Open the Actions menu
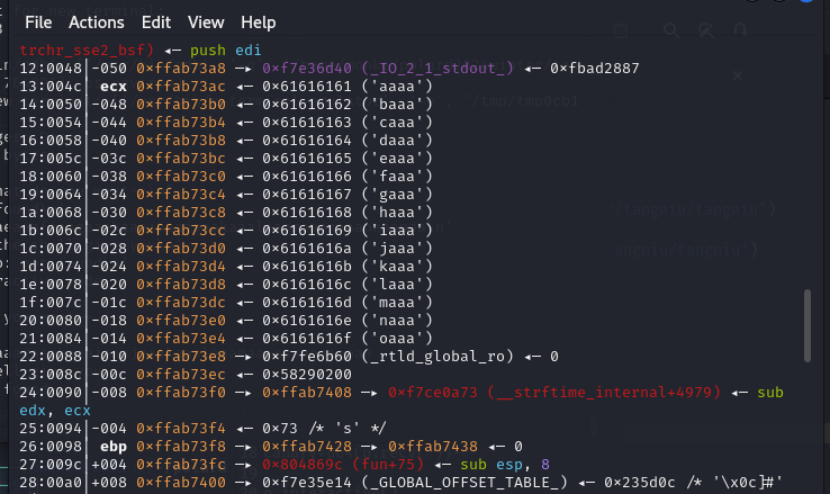This screenshot has height=494, width=831. pos(96,22)
